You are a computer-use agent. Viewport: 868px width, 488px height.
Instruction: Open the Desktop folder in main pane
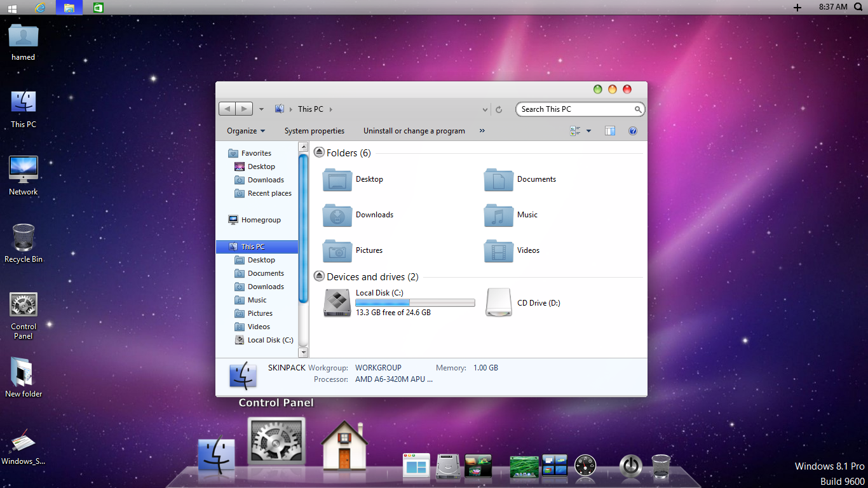pyautogui.click(x=353, y=179)
